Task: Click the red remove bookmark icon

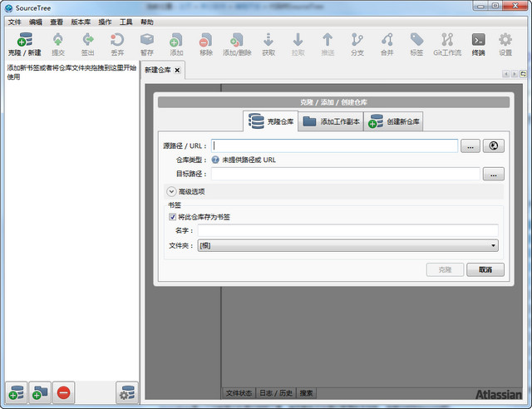Action: coord(64,393)
